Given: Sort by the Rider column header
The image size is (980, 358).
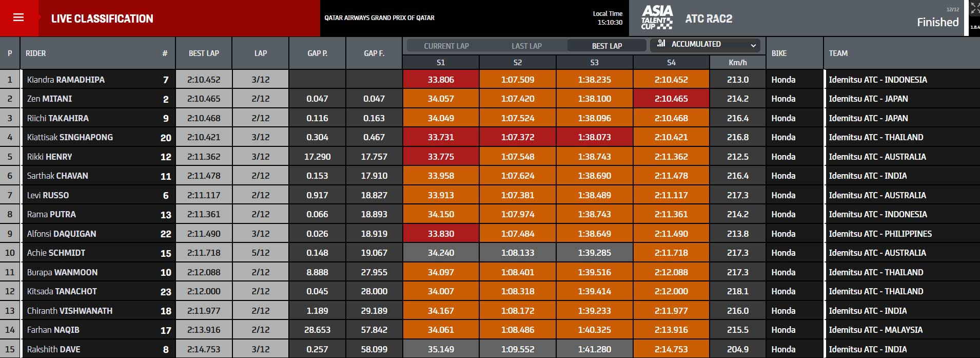Looking at the screenshot, I should coord(36,53).
